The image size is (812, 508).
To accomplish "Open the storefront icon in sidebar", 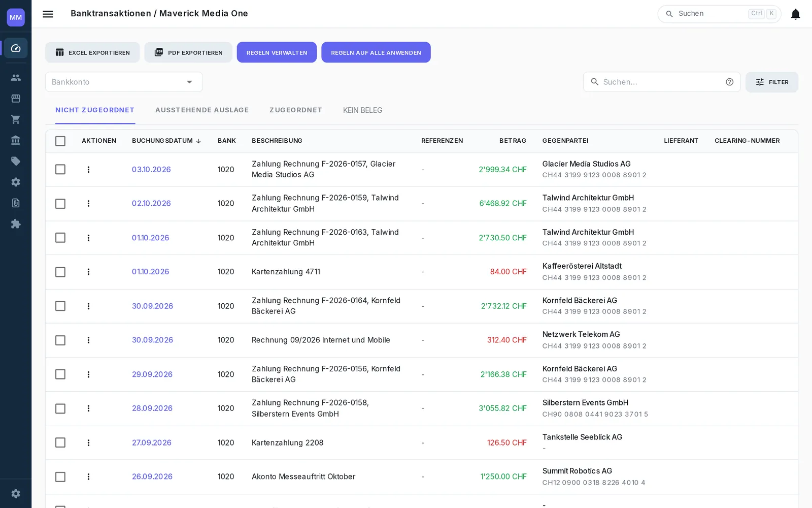I will tap(16, 98).
